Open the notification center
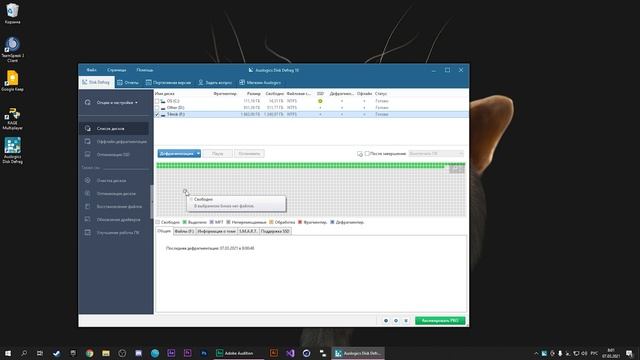 (629, 353)
